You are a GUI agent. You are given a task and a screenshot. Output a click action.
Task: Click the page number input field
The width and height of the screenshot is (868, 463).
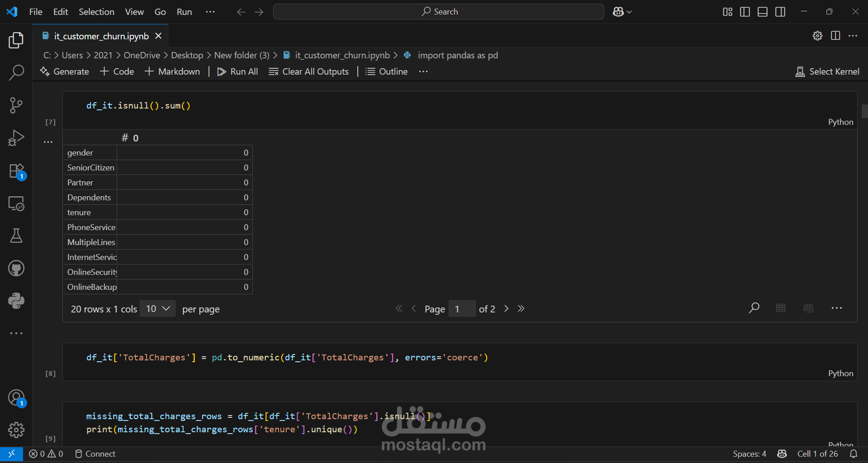tap(462, 309)
